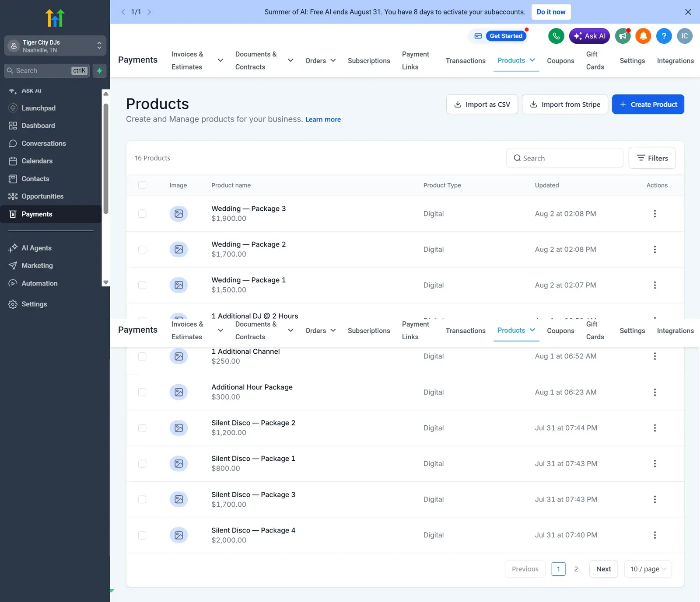Tick the Additional Hour Package checkbox

(142, 392)
